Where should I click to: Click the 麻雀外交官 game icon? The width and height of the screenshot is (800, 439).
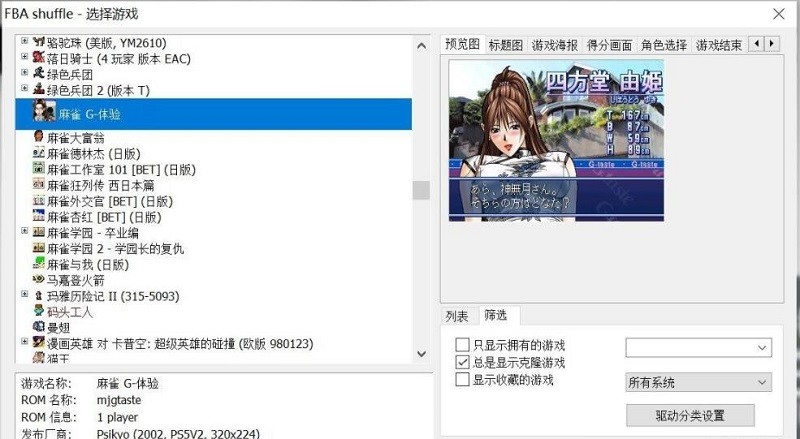pyautogui.click(x=39, y=200)
